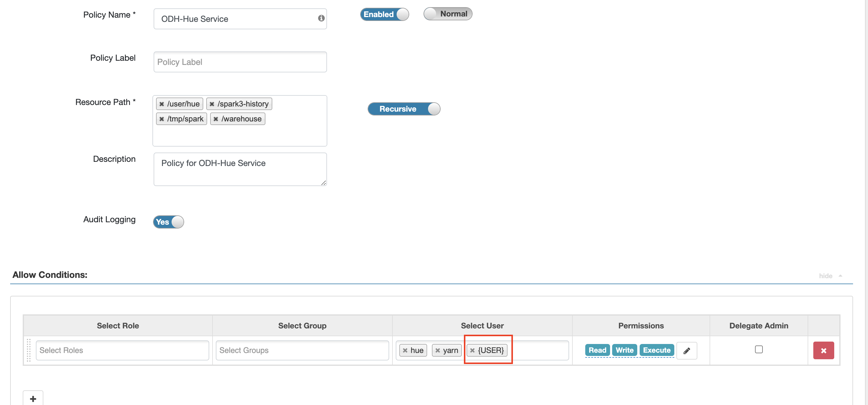Image resolution: width=868 pixels, height=405 pixels.
Task: Open the Select Groups dropdown
Action: pyautogui.click(x=302, y=350)
